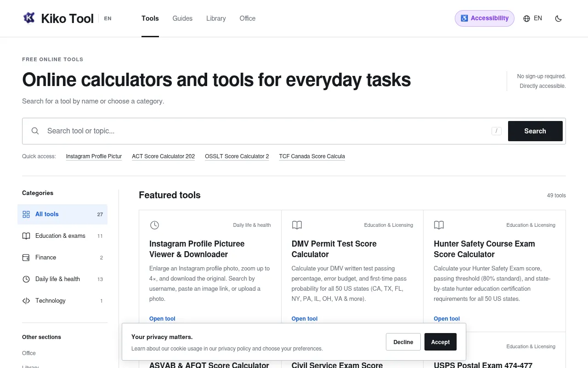
Task: Select the All tools category
Action: pos(62,214)
